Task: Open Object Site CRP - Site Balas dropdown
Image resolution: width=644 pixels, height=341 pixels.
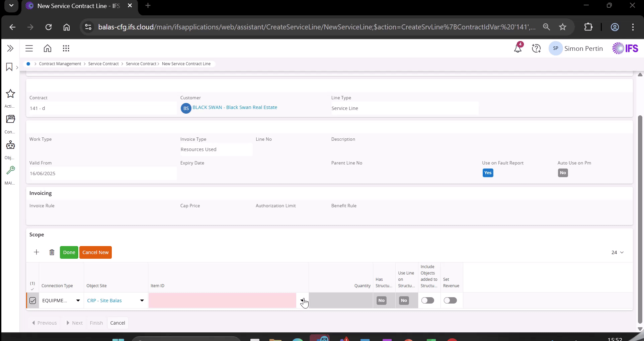Action: click(142, 301)
